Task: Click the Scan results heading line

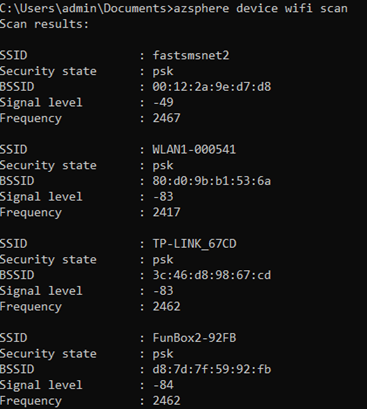Action: click(x=44, y=24)
